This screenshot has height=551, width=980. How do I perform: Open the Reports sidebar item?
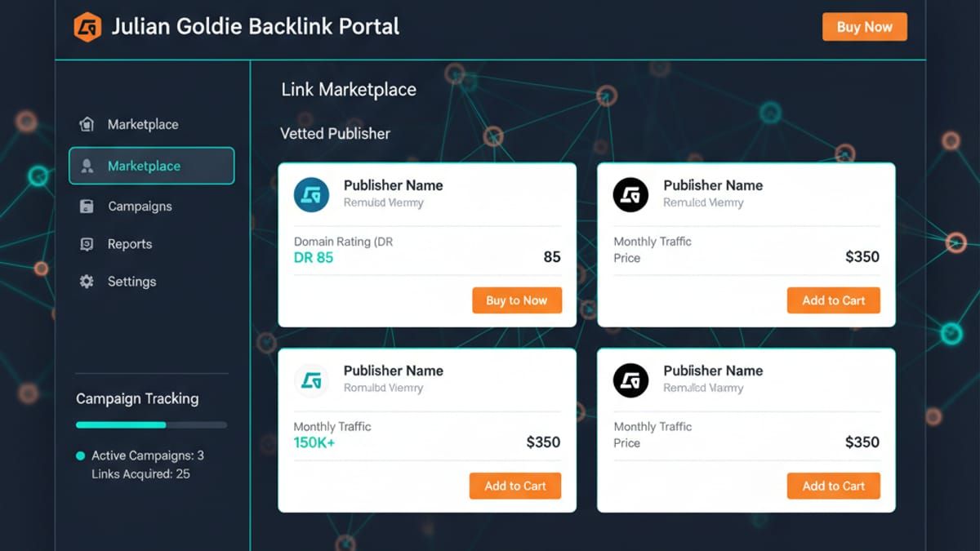click(129, 244)
